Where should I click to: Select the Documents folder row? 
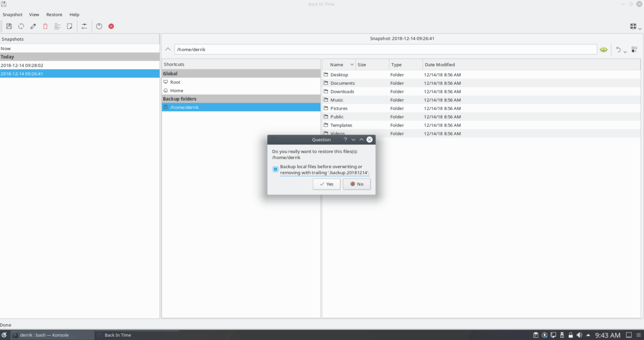click(x=482, y=83)
